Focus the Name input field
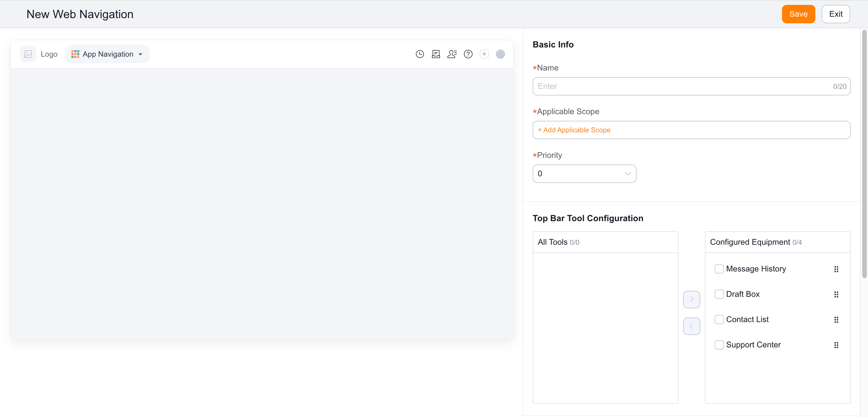 tap(691, 86)
